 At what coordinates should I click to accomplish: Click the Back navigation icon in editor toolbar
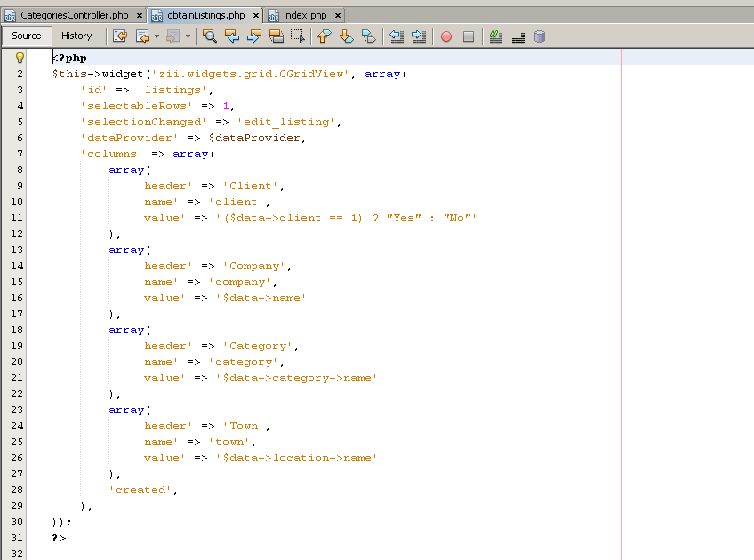143,36
